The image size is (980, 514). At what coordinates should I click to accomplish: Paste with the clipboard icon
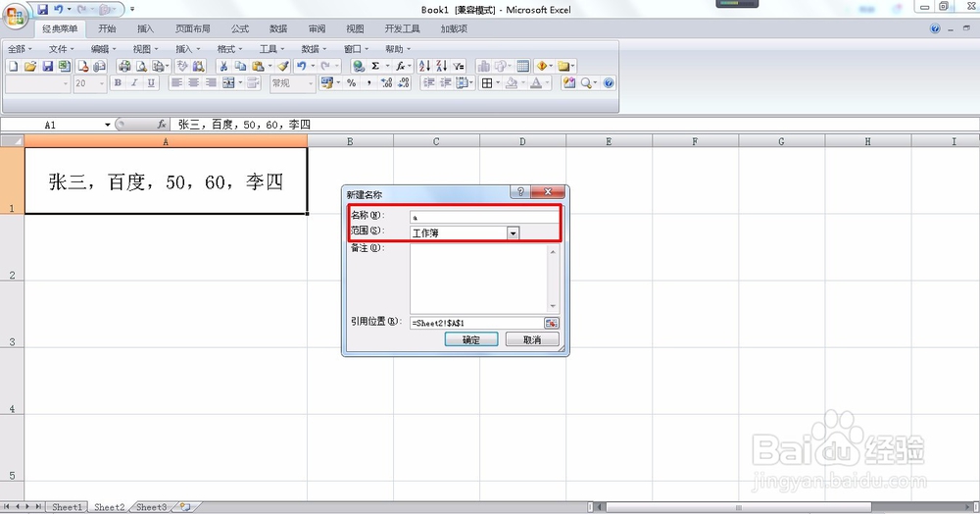pos(258,66)
